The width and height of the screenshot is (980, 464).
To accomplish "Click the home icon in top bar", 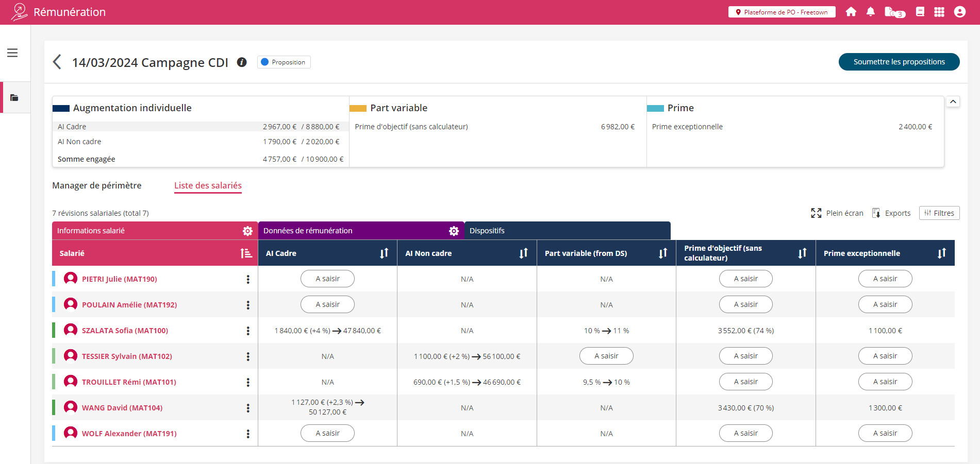I will (851, 12).
